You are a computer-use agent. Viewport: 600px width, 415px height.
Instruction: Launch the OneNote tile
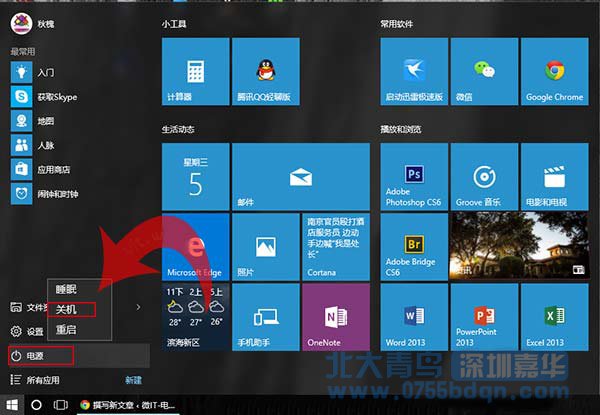[336, 317]
